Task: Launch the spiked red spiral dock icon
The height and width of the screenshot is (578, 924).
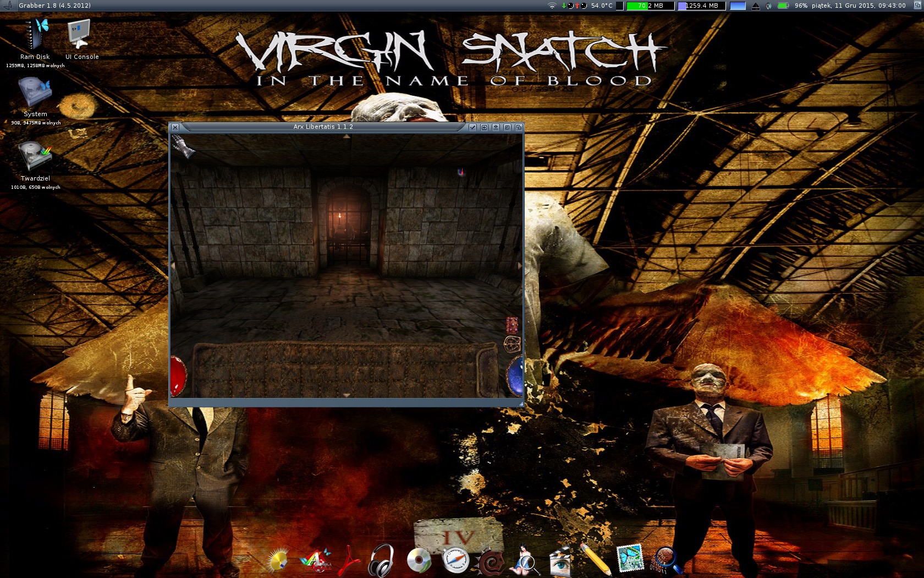Action: pos(491,561)
